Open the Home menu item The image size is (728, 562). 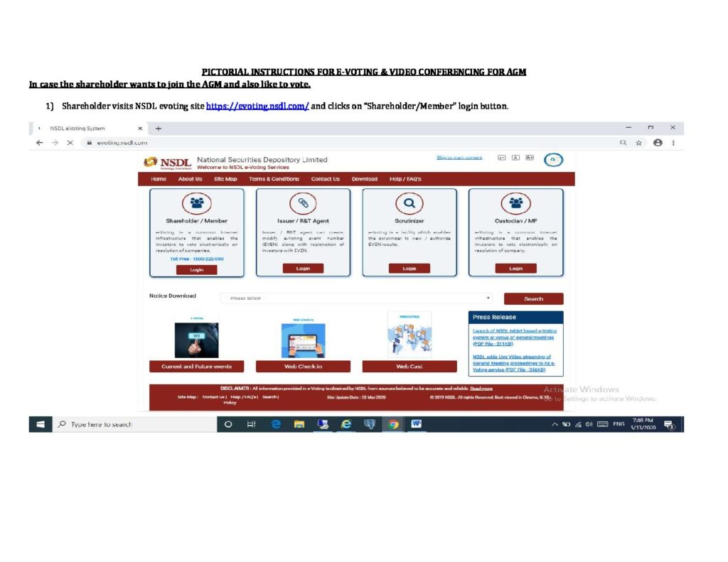pyautogui.click(x=159, y=179)
